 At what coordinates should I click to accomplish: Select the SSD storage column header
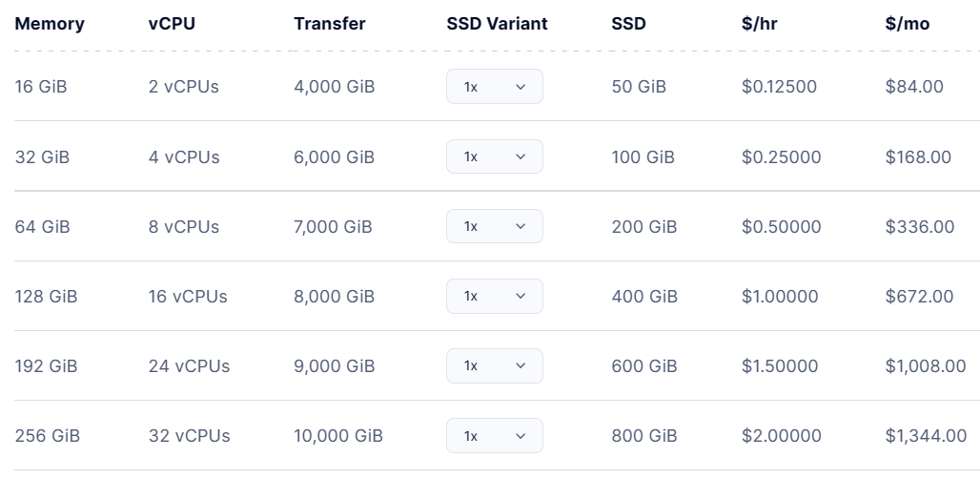click(x=628, y=24)
